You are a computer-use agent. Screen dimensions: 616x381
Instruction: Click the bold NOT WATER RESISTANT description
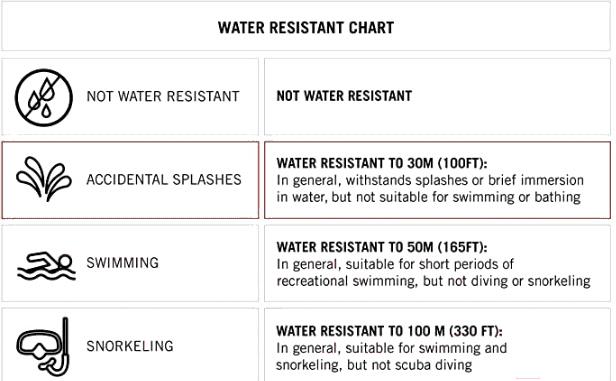tap(344, 96)
